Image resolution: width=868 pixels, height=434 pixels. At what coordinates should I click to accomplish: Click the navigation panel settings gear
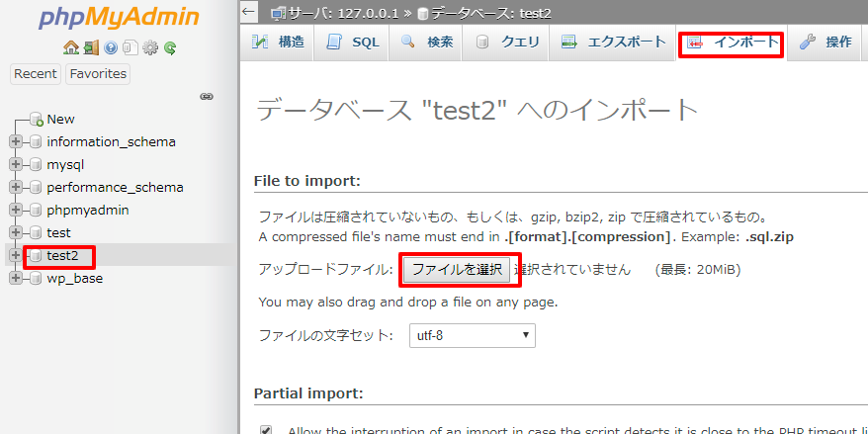150,47
